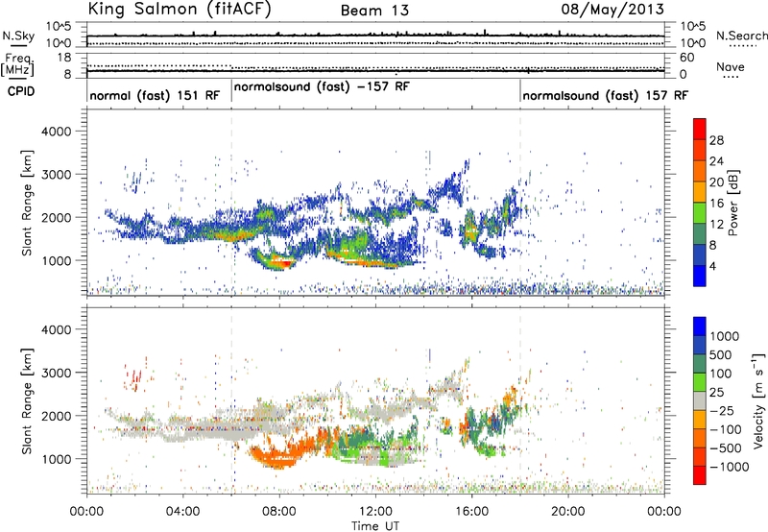The width and height of the screenshot is (768, 532).
Task: Click the "20" Power colorbar tick value
Action: pyautogui.click(x=716, y=182)
